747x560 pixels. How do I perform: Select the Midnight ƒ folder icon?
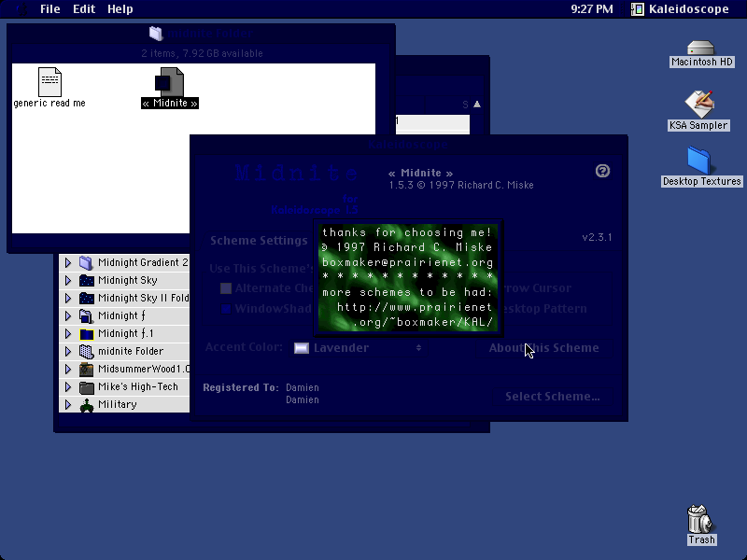point(86,316)
